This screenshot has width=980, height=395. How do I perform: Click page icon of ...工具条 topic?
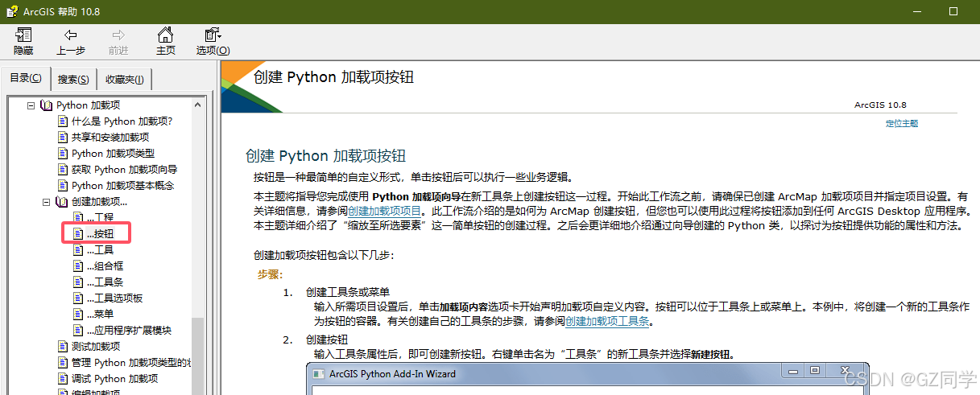(78, 282)
